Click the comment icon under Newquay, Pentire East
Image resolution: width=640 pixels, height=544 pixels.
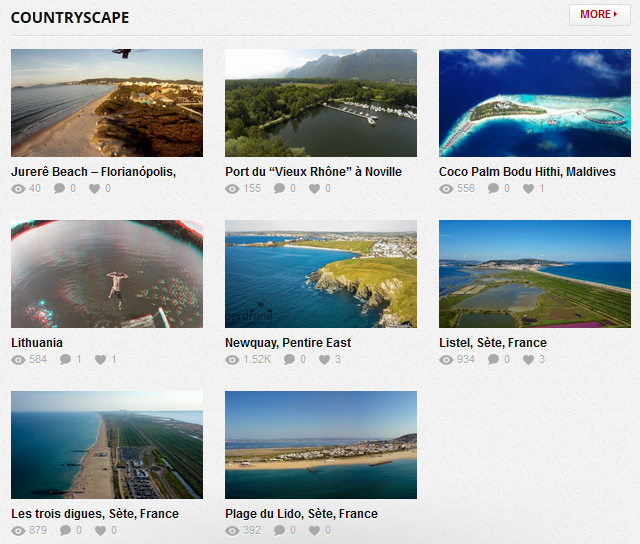290,360
